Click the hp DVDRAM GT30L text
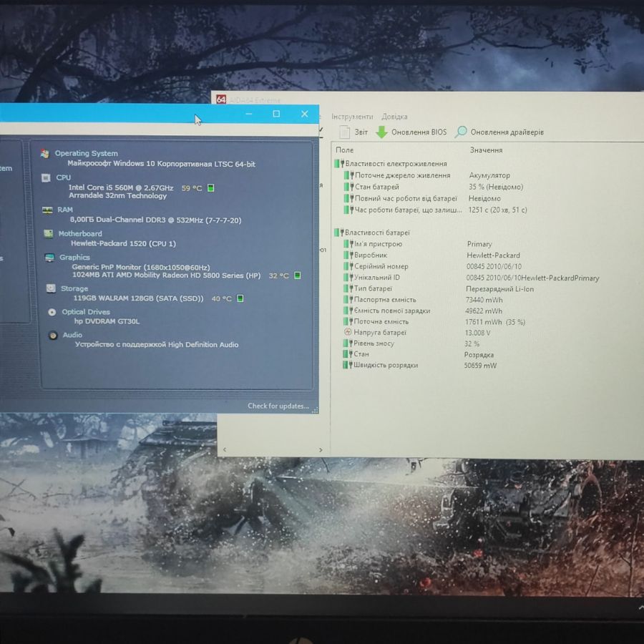 (107, 321)
